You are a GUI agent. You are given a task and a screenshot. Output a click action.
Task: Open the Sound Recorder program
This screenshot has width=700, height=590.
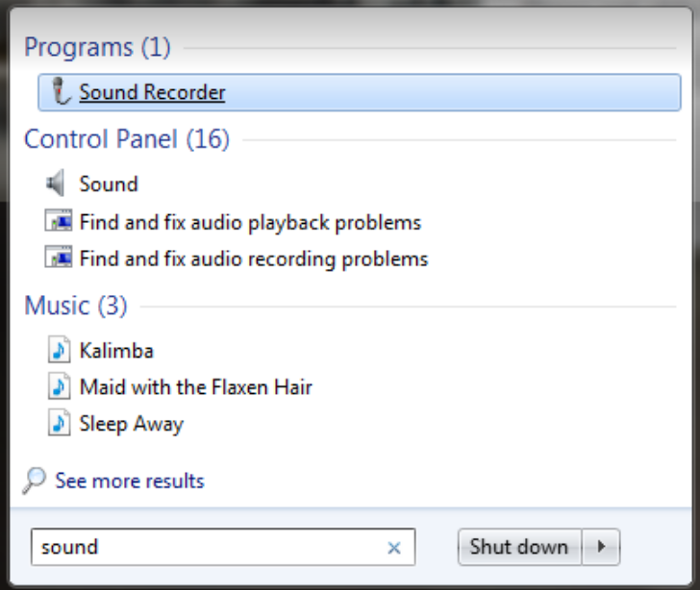(152, 92)
